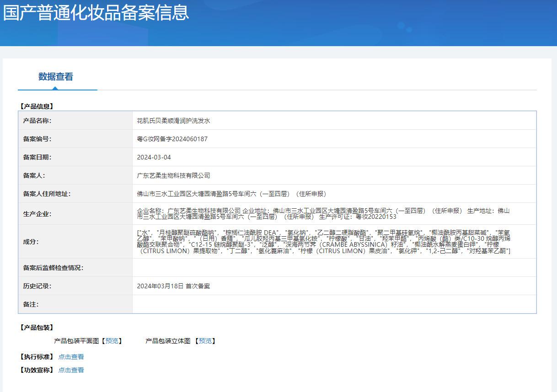Switch to the 数据查看 tab
Viewport: 557px width, 392px height.
55,77
